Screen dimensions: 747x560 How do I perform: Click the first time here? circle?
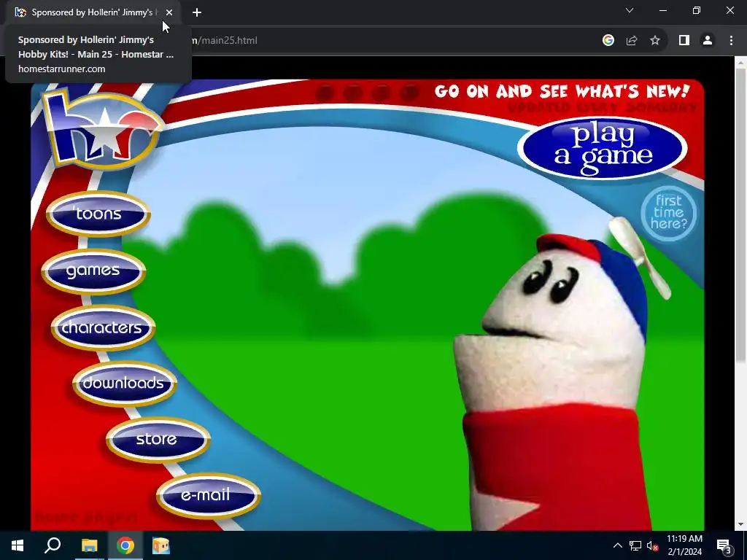[668, 213]
